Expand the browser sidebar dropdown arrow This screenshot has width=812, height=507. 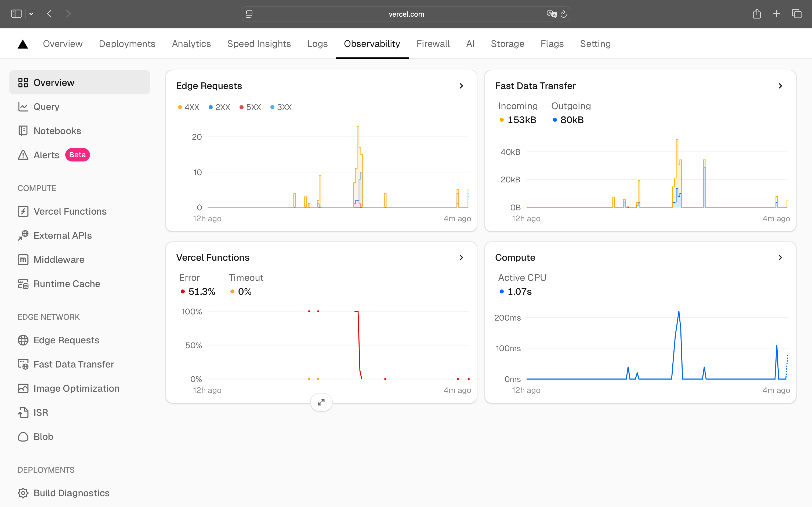coord(31,14)
